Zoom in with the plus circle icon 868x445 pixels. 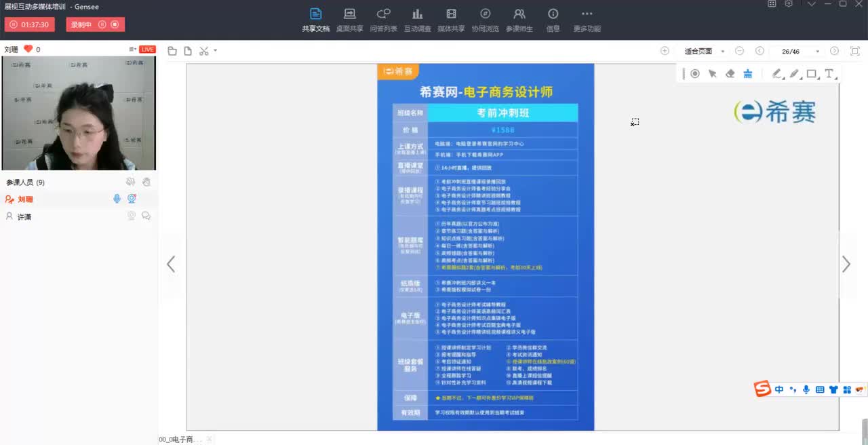665,51
